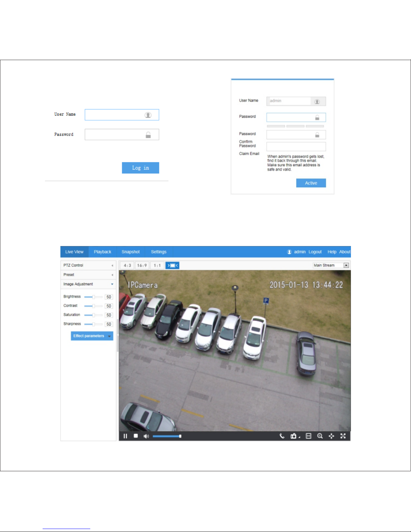Collapse the Image Adjustment section
411x532 pixels.
coord(88,284)
